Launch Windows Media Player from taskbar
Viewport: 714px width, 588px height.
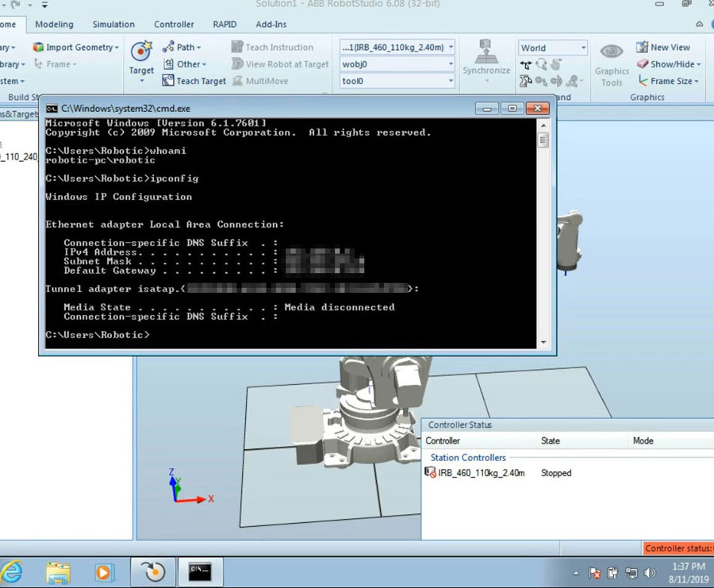click(x=104, y=571)
